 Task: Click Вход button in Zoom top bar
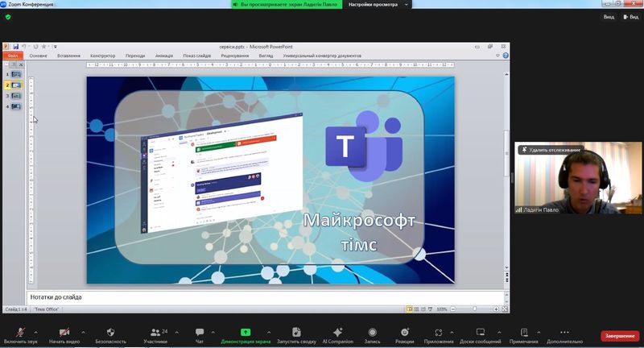coord(609,17)
